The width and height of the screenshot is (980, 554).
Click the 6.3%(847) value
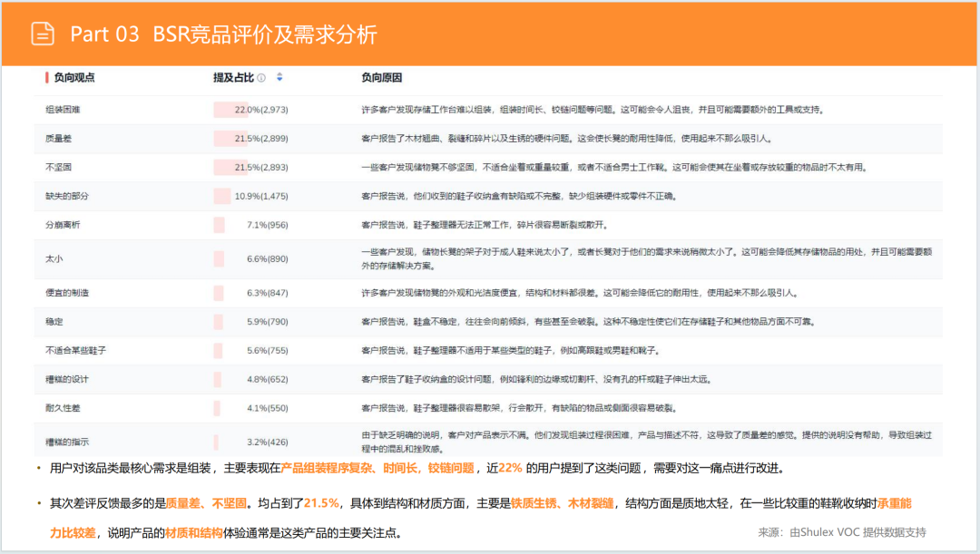[268, 292]
